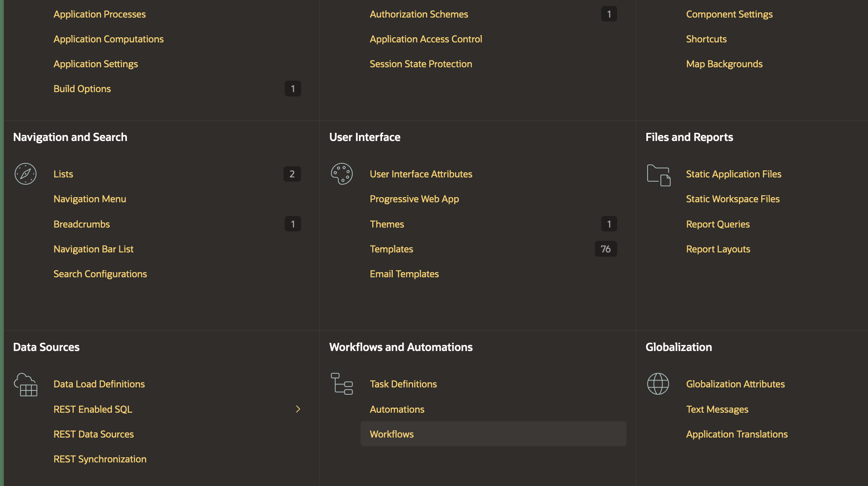Viewport: 868px width, 486px height.
Task: Click the compass icon for Navigation and Search
Action: 25,174
